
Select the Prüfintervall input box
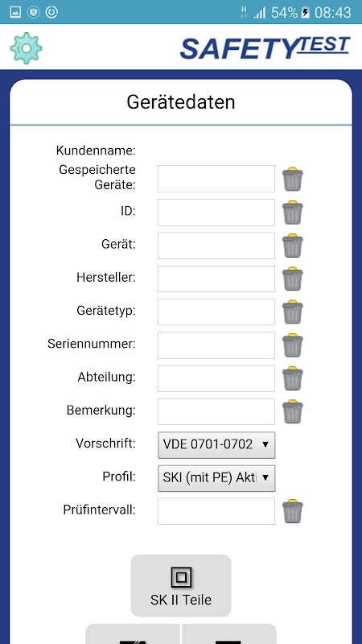216,511
